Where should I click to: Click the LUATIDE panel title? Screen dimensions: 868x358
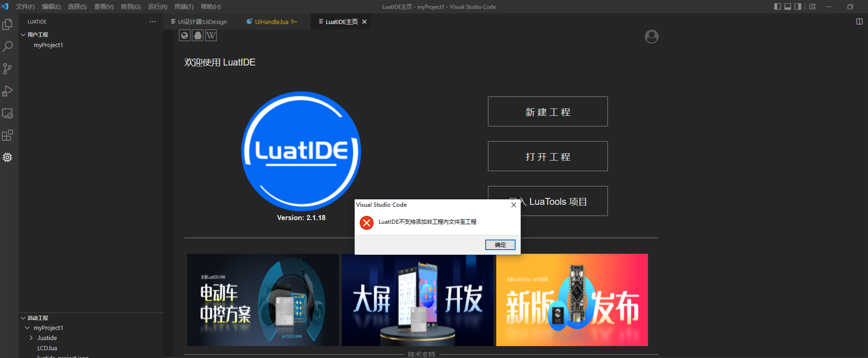coord(37,22)
